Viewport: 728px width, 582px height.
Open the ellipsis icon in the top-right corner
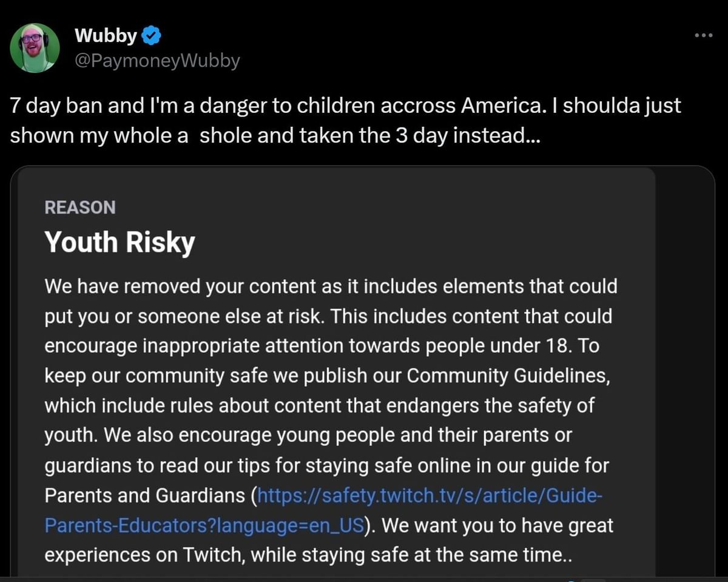[704, 35]
